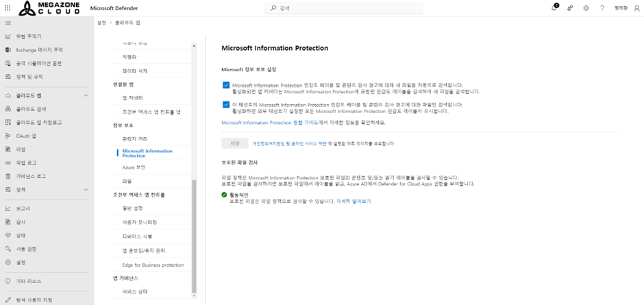Toggle the hamburger navigation menu
Screen dimensions: 644x305
click(x=8, y=23)
